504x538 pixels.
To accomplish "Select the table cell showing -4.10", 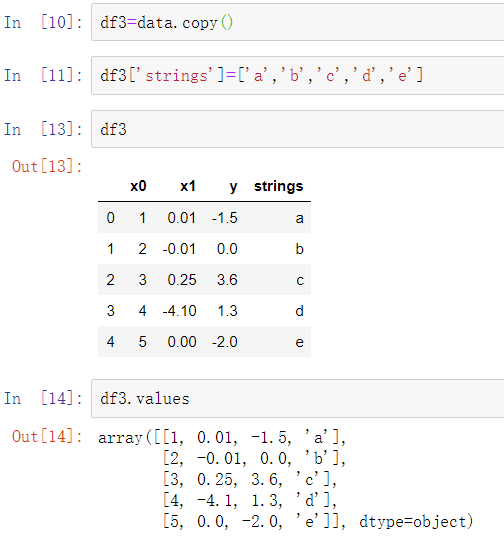I will (x=179, y=311).
